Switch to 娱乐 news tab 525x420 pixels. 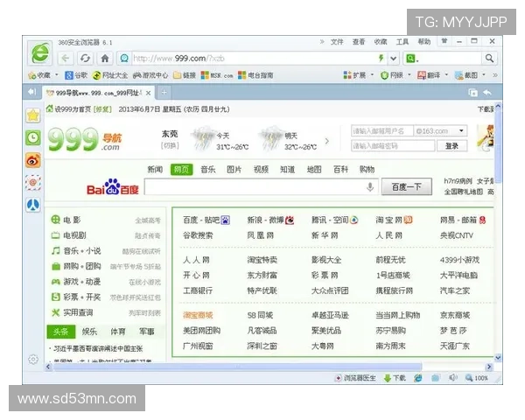pos(89,332)
